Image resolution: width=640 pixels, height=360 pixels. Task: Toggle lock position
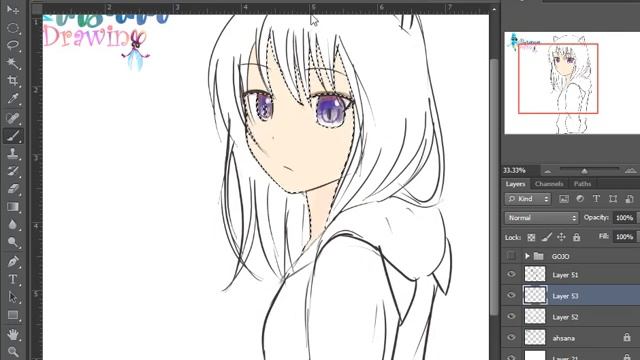tap(561, 237)
